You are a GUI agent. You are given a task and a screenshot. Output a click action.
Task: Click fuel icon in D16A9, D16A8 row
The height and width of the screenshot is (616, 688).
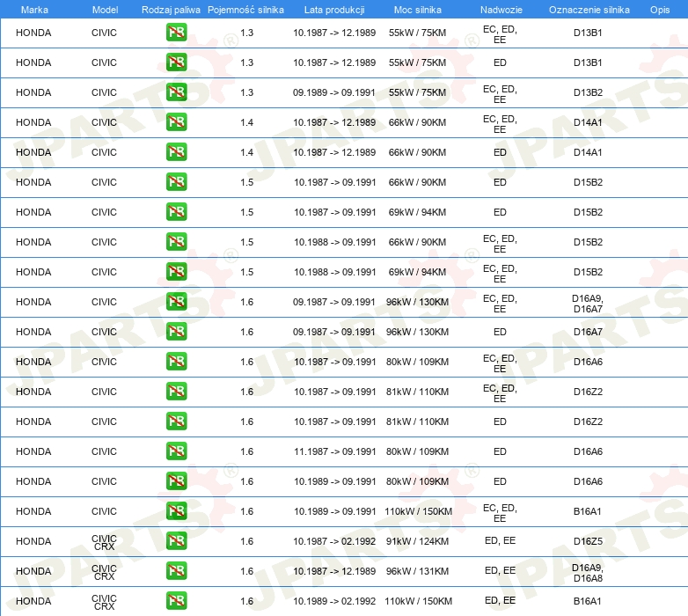[x=176, y=571]
